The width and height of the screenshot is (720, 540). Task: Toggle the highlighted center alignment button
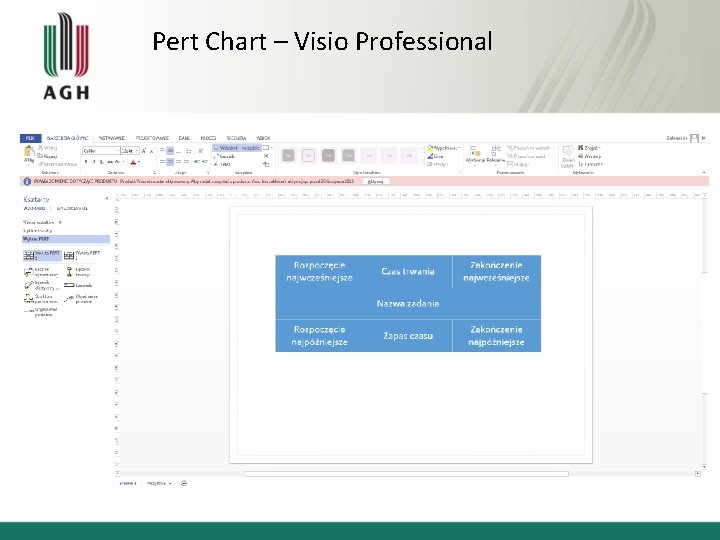pyautogui.click(x=170, y=162)
